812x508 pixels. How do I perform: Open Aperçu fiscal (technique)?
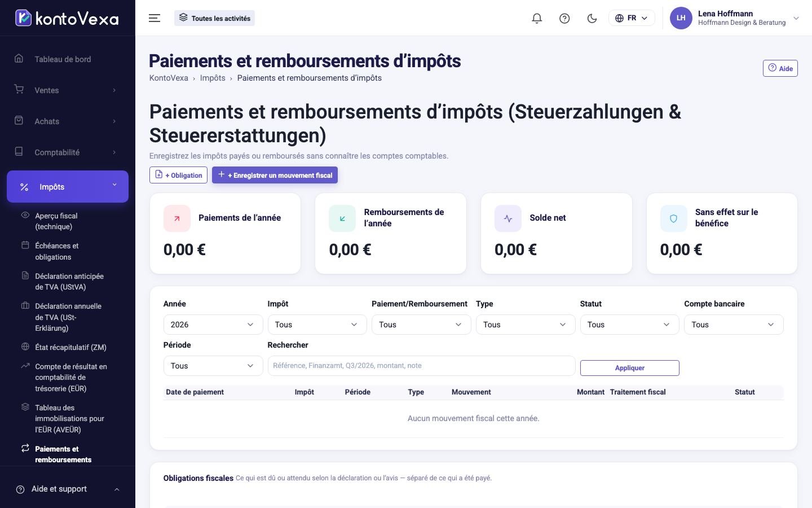coord(68,221)
